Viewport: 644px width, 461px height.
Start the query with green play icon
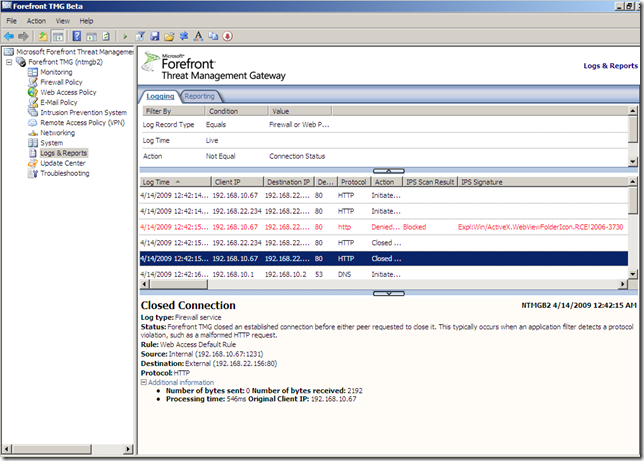(x=125, y=37)
